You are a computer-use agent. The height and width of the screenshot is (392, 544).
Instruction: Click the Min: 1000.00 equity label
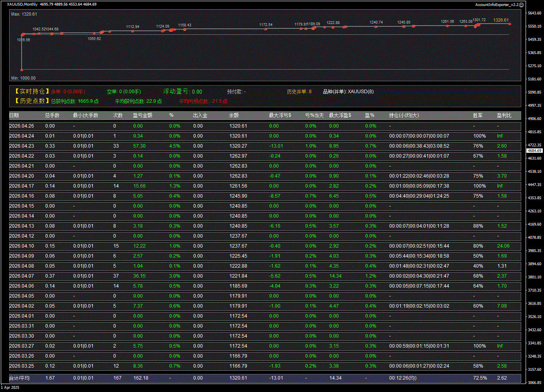pyautogui.click(x=23, y=78)
